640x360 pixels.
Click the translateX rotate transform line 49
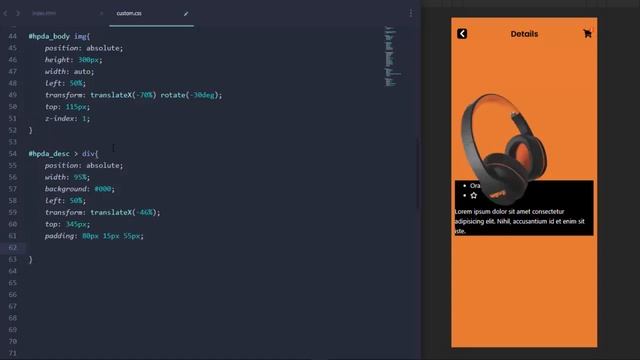coord(133,95)
